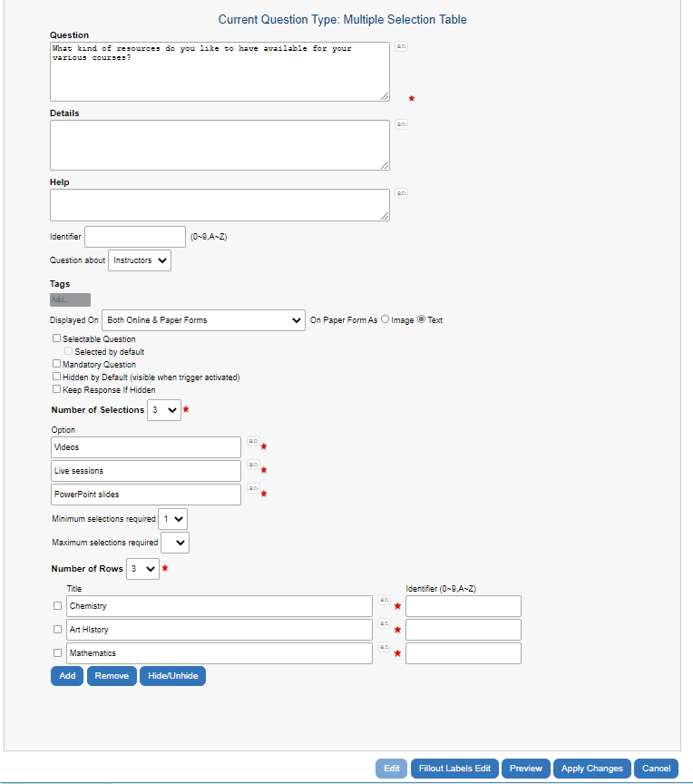Click into the Help text area
The width and height of the screenshot is (693, 784).
click(220, 205)
